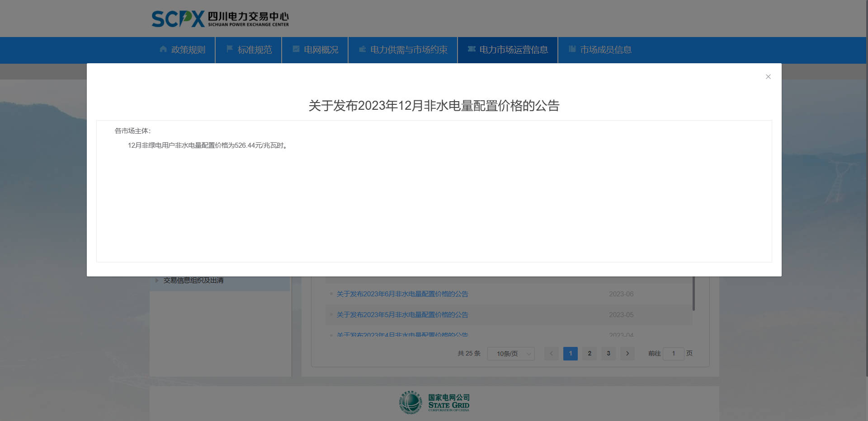Open the 政策规则 menu tab
The width and height of the screenshot is (868, 421).
(x=182, y=50)
